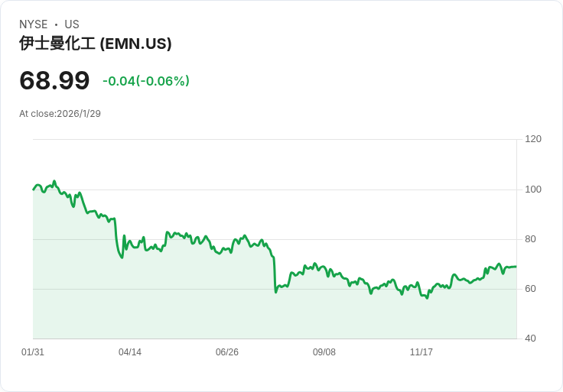Click the 11/17 date on x-axis

point(421,352)
